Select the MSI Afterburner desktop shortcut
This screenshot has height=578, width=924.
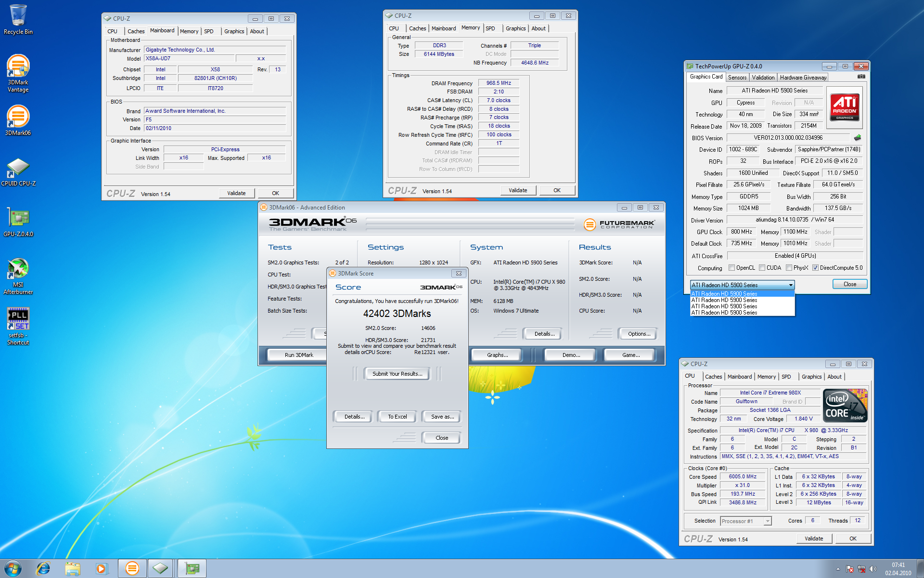tap(18, 276)
